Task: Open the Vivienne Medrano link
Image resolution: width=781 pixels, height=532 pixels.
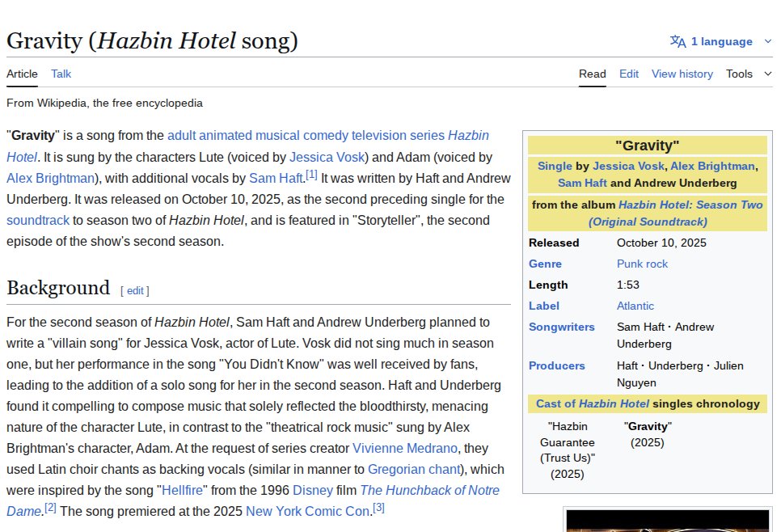Action: [405, 448]
